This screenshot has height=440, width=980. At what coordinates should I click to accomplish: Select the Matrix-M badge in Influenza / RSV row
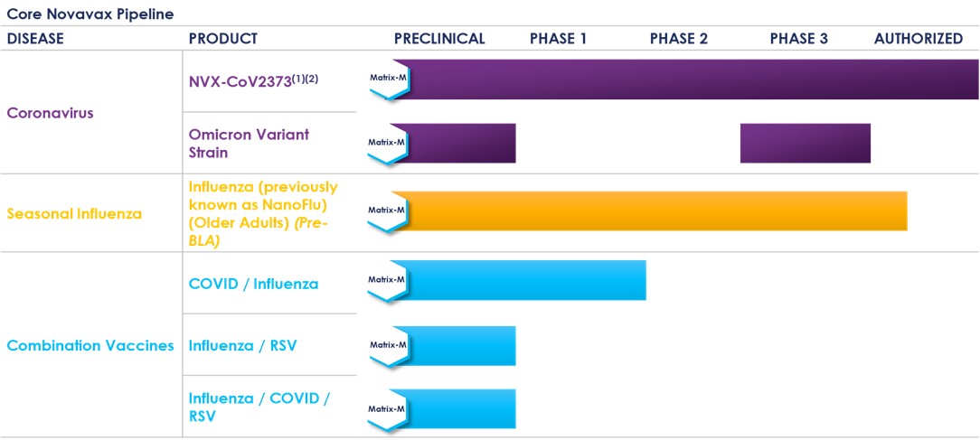(x=388, y=345)
